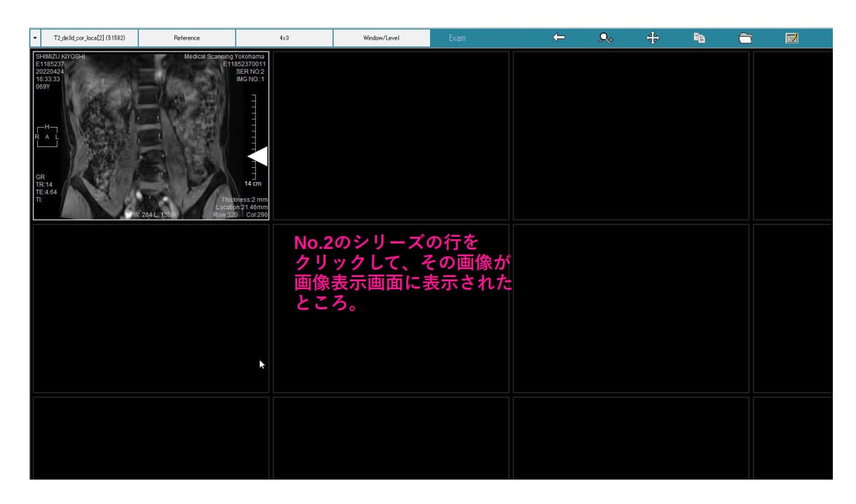Open the annotation notepad icon
The image size is (856, 504).
791,38
